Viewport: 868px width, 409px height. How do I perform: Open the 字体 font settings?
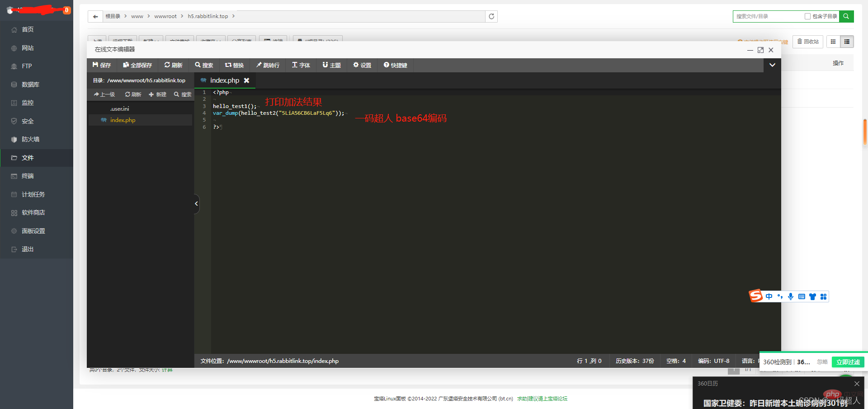click(x=301, y=65)
